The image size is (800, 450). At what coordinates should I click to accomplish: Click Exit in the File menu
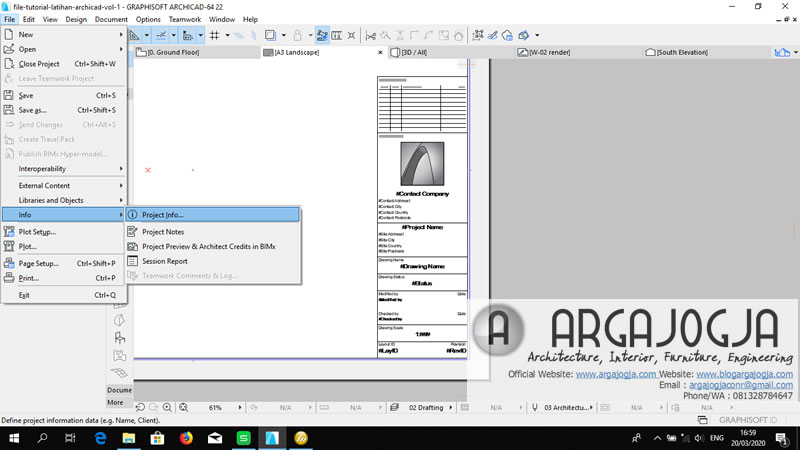pyautogui.click(x=64, y=295)
